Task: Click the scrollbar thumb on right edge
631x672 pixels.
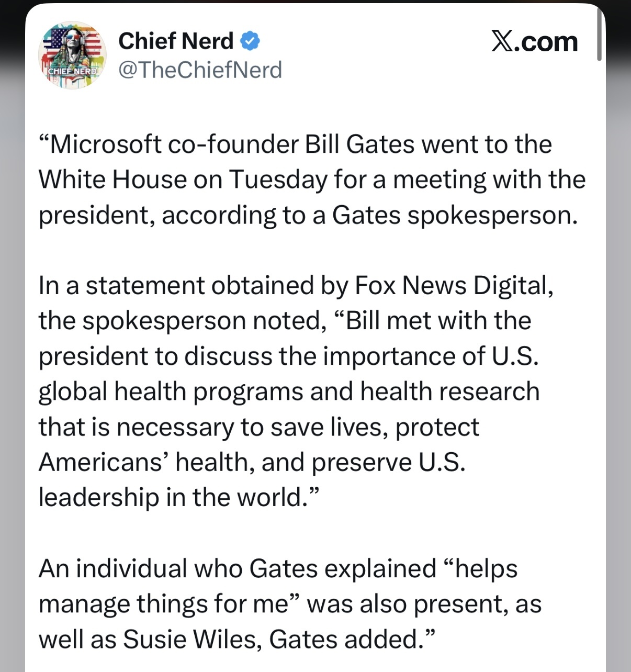Action: click(599, 34)
